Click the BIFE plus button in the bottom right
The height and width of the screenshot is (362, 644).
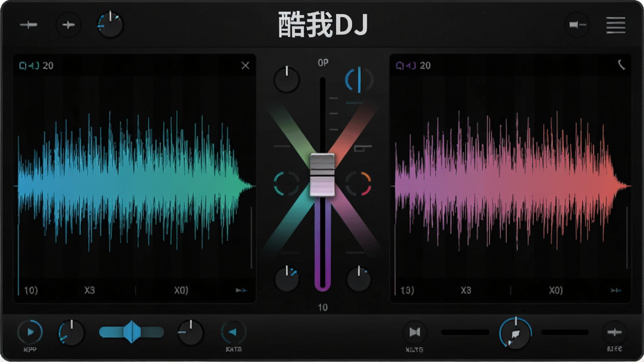(x=614, y=332)
